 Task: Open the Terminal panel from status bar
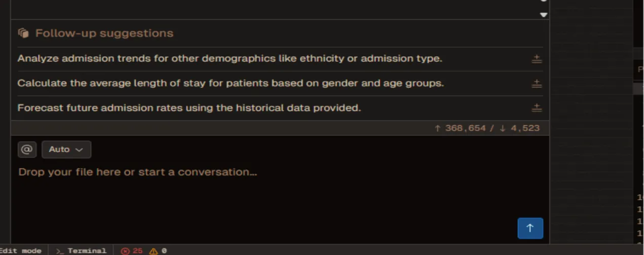pyautogui.click(x=81, y=251)
